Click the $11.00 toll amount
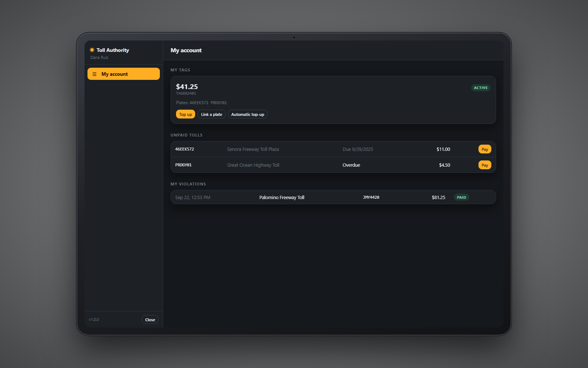The image size is (588, 368). (443, 149)
